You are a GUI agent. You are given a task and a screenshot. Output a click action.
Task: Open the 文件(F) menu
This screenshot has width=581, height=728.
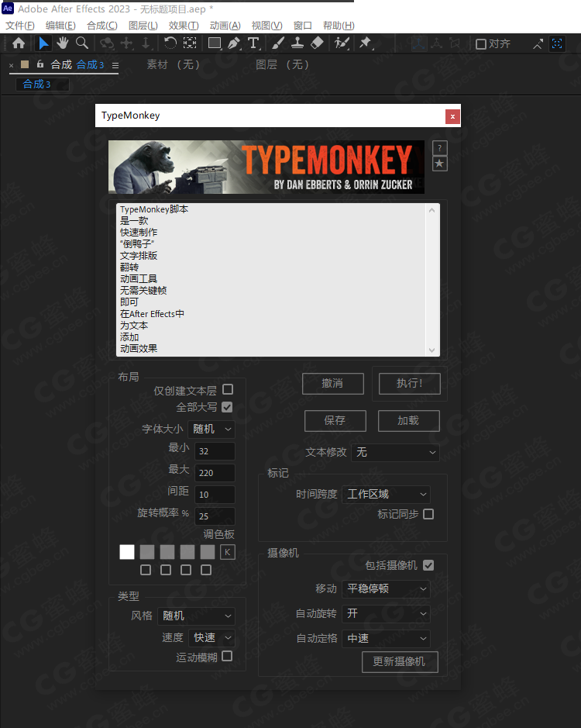(20, 26)
